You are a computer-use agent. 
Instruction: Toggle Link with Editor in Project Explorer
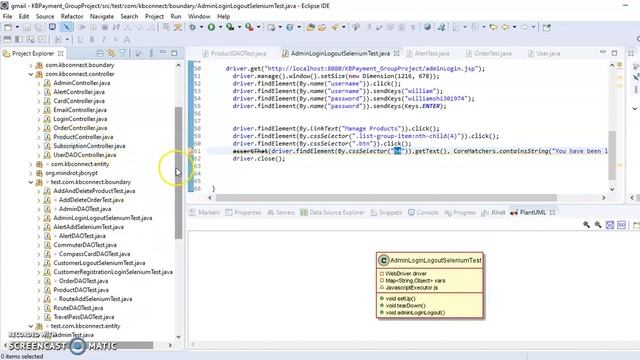(x=111, y=53)
